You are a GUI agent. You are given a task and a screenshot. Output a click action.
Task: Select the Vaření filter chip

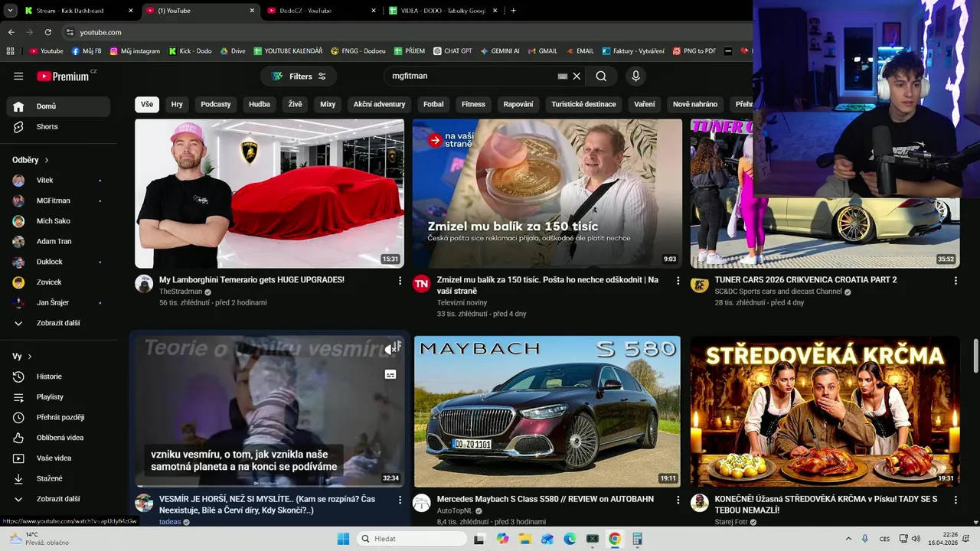click(x=645, y=104)
